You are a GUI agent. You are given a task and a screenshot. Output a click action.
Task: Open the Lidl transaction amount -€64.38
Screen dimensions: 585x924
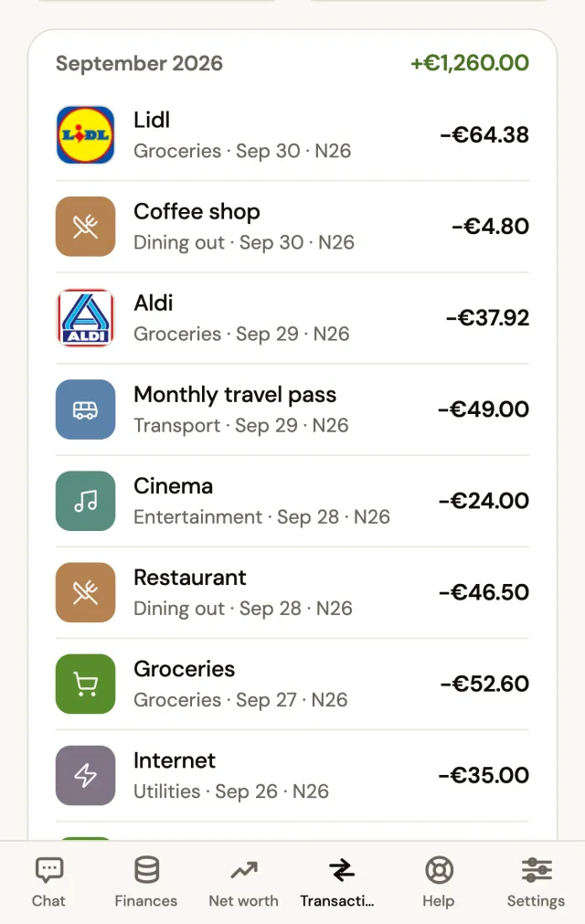(484, 135)
